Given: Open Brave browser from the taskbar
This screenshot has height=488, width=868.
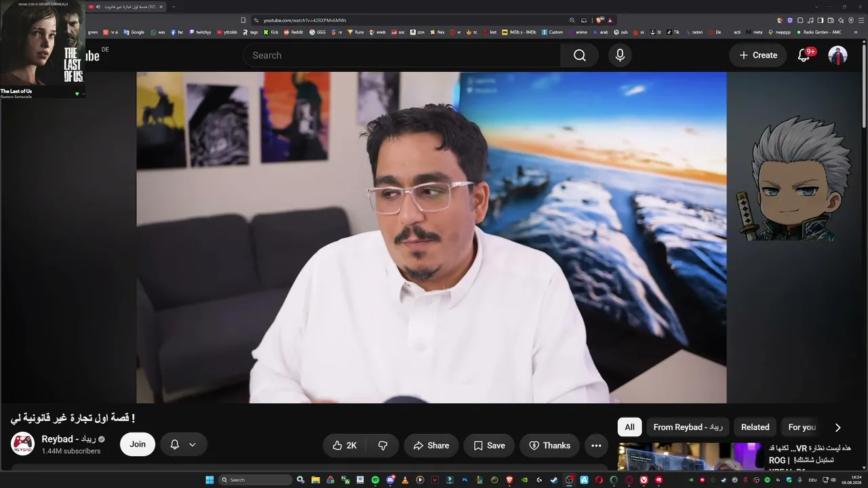Looking at the screenshot, I should (x=509, y=480).
